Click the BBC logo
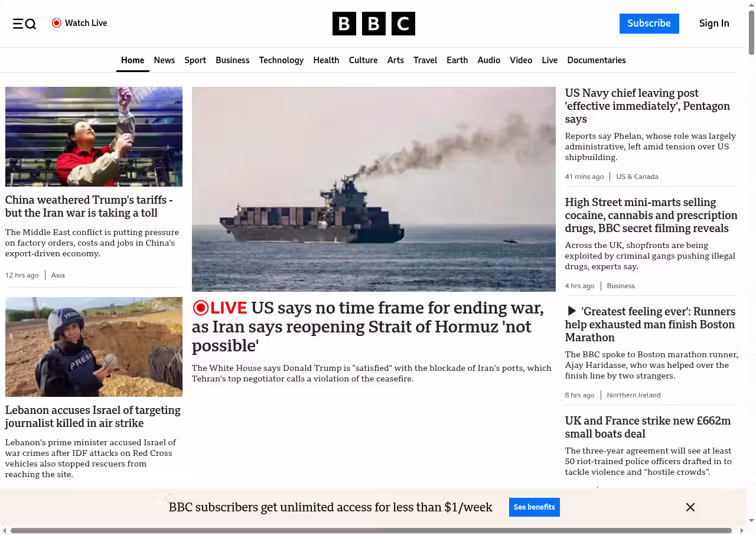The height and width of the screenshot is (535, 756). coord(373,24)
